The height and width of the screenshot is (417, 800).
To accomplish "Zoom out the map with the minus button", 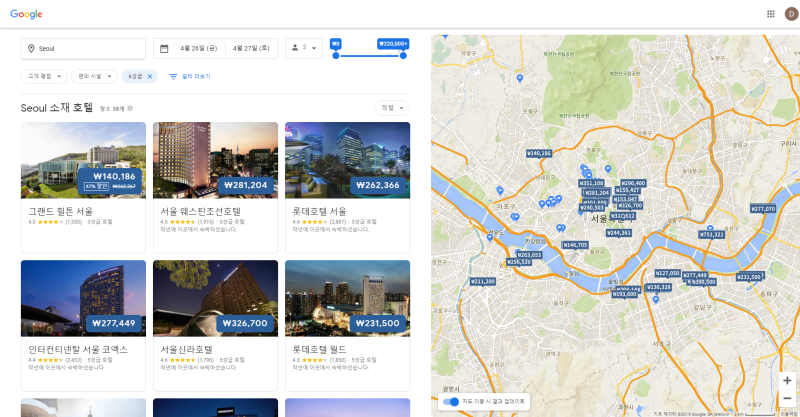I will (x=787, y=398).
